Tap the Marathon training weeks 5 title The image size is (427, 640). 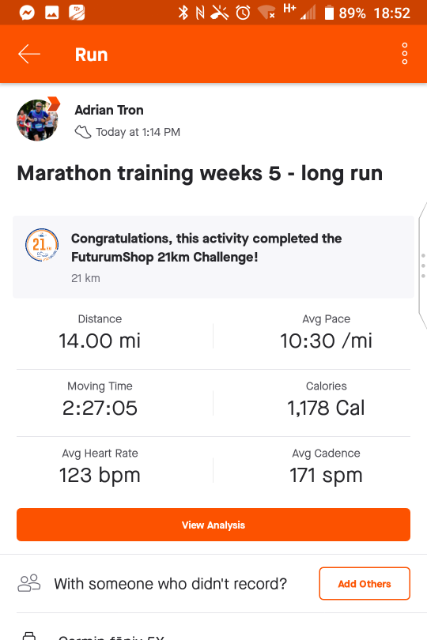point(200,173)
